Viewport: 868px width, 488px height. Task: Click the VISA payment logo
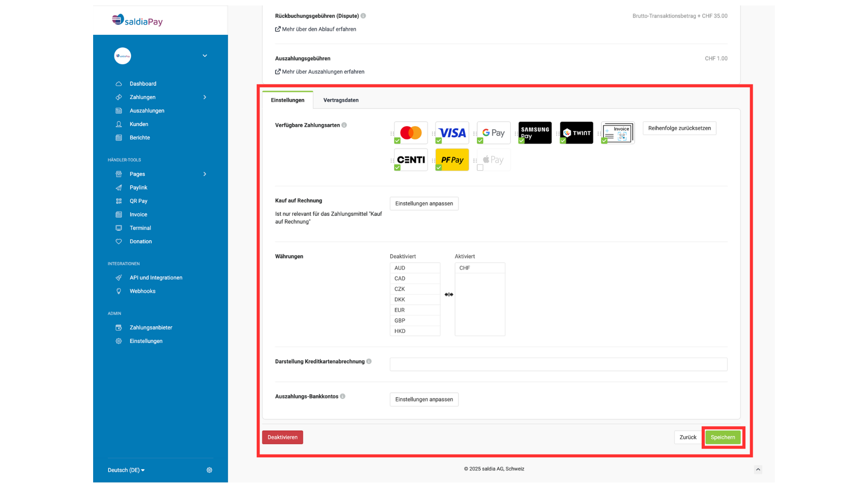(452, 133)
